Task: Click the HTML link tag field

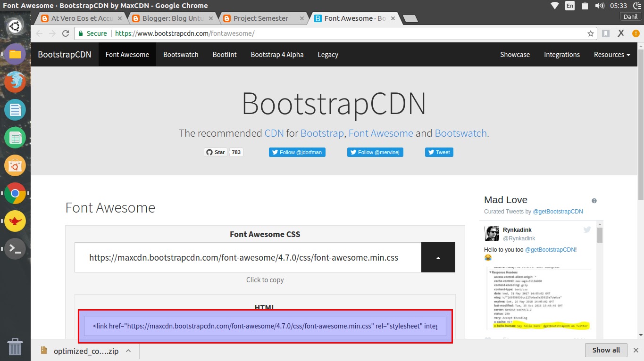Action: [x=265, y=326]
